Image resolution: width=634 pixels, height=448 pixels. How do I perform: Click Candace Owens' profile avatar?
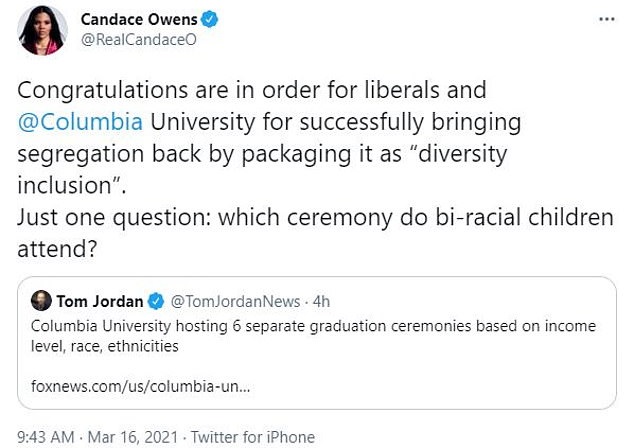(x=43, y=30)
